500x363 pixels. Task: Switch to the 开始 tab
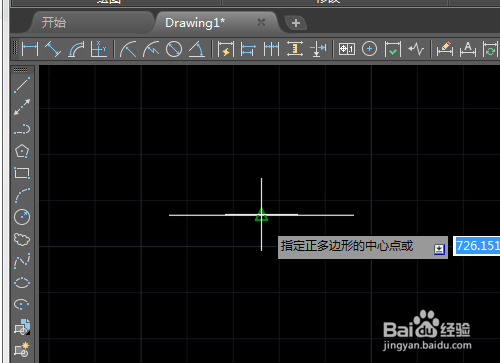(54, 23)
